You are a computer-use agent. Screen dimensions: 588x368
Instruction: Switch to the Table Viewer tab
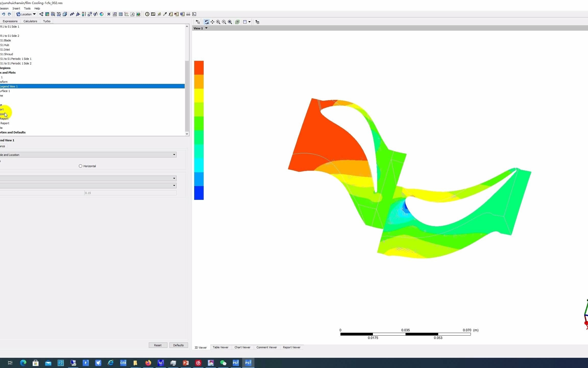[220, 347]
